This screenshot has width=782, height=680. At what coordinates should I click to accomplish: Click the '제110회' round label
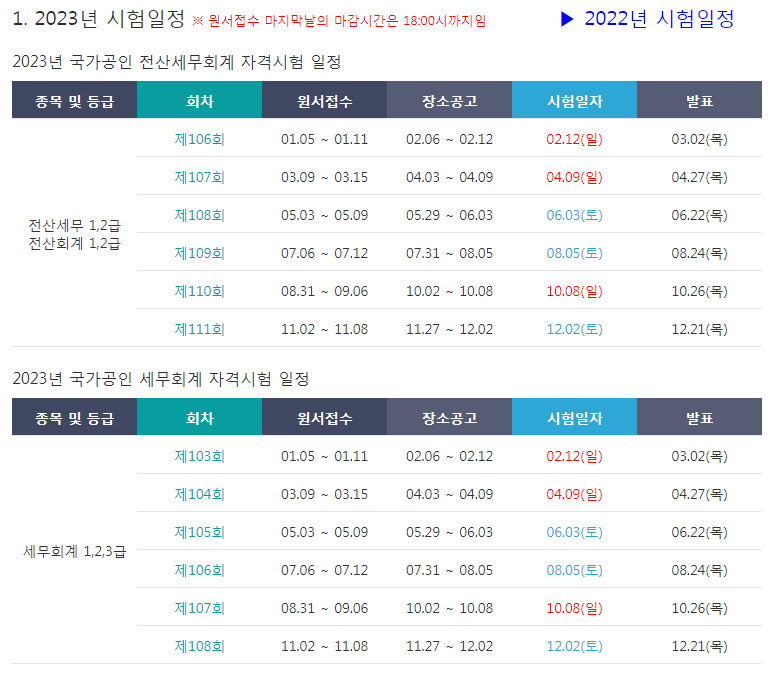199,291
